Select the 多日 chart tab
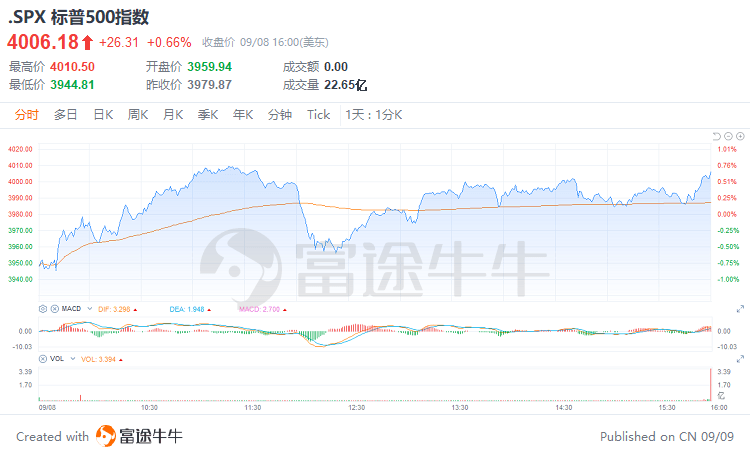Image resolution: width=750 pixels, height=457 pixels. (66, 115)
